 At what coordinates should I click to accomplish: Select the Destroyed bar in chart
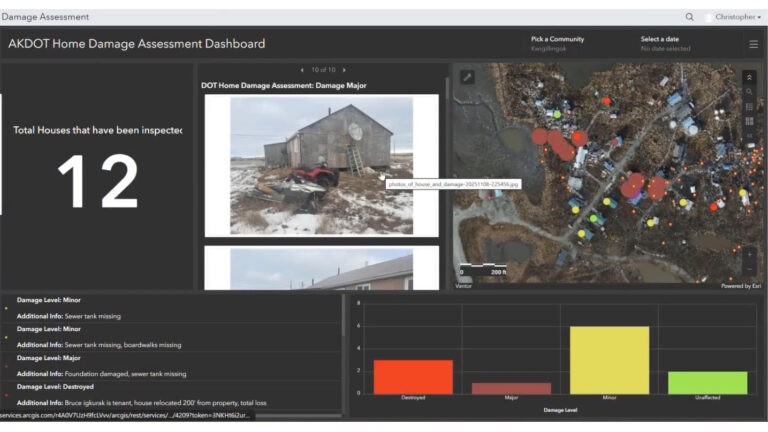[413, 377]
